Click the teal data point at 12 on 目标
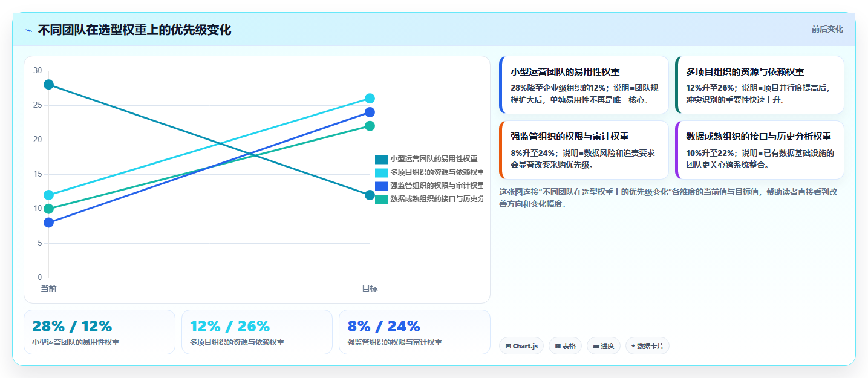 coord(370,195)
